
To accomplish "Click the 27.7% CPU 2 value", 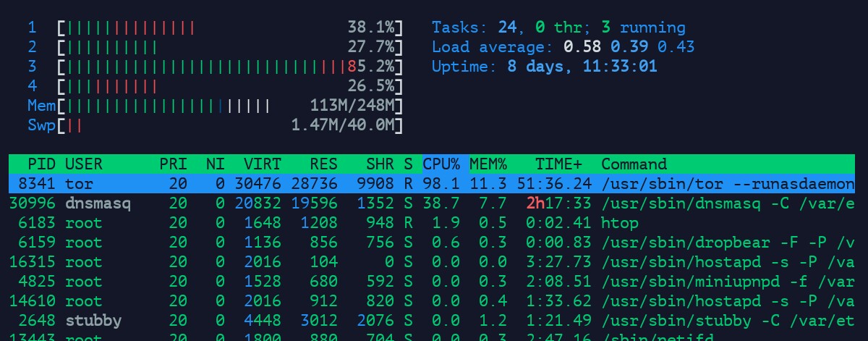I will 371,48.
